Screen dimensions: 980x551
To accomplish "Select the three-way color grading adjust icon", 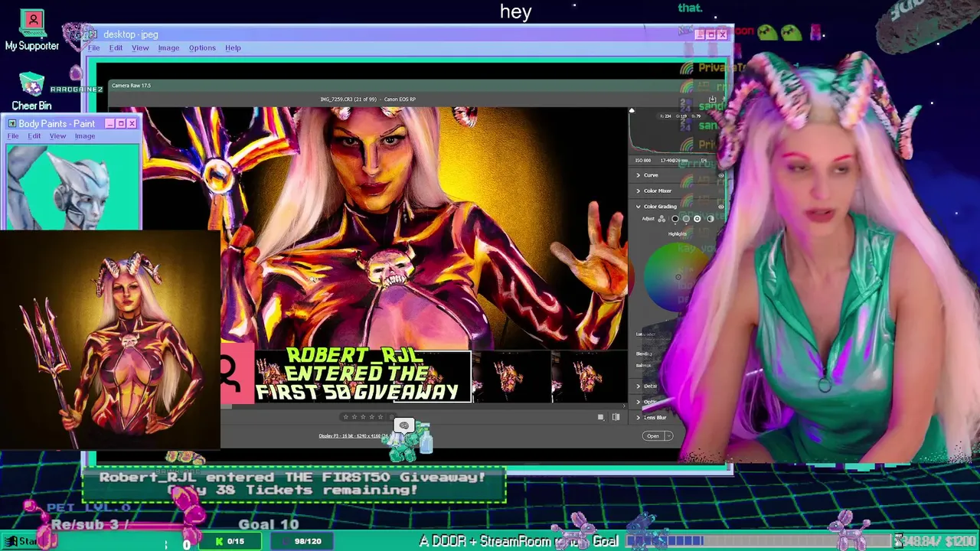I will pos(662,219).
